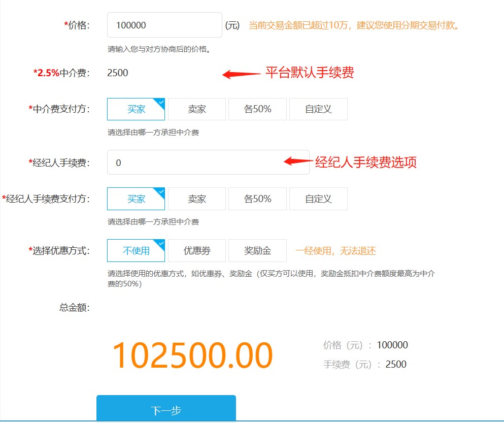Select 卖家 as 中介费支付方
Image resolution: width=504 pixels, height=423 pixels.
(x=196, y=109)
